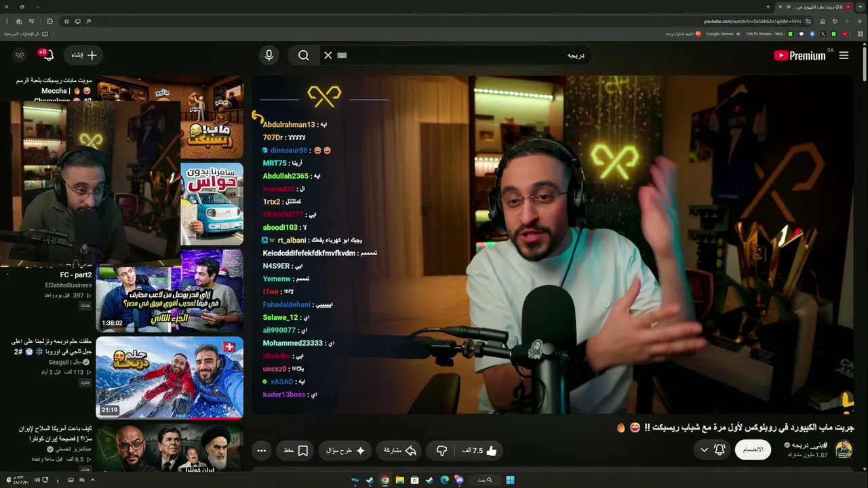
Task: Open the Create (إنشاء) button
Action: [84, 56]
